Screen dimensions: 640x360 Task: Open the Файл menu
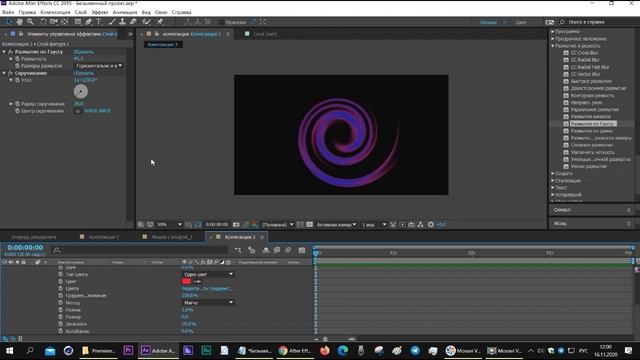pyautogui.click(x=8, y=12)
